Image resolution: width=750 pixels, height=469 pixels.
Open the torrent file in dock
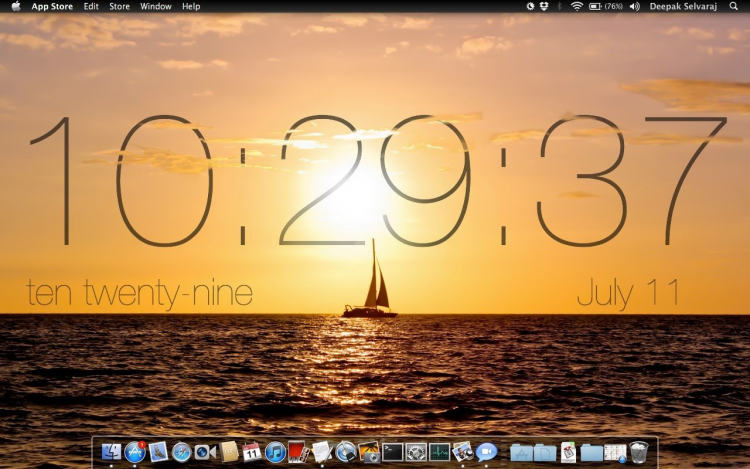[x=568, y=452]
